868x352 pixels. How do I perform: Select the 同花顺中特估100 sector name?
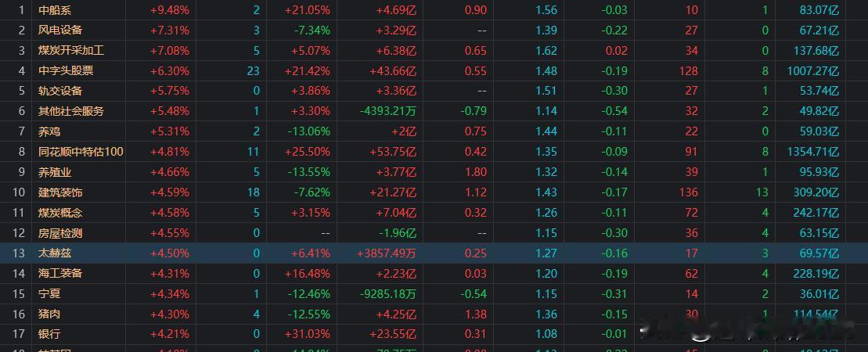pyautogui.click(x=81, y=152)
